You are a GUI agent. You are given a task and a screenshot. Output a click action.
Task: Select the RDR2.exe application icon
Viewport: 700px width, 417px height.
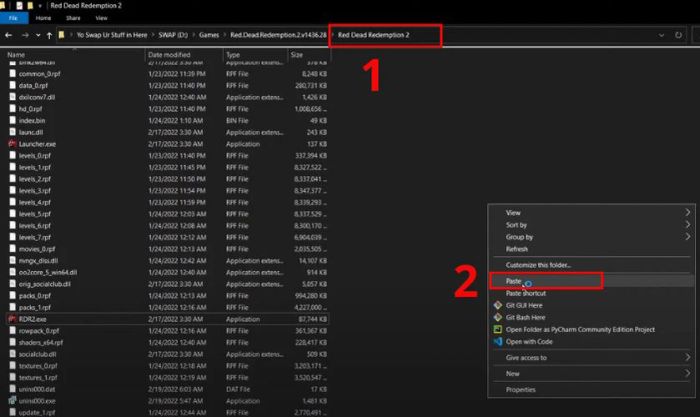[x=12, y=319]
